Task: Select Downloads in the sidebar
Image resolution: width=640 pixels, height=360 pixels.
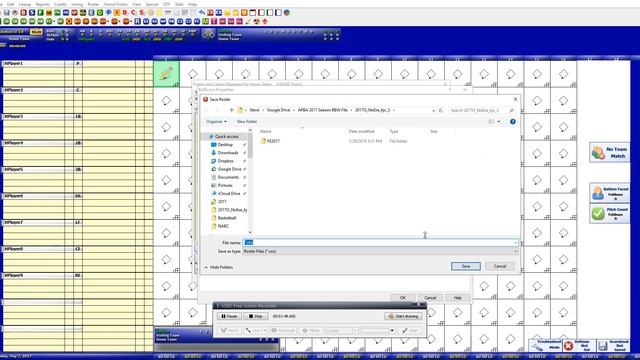Action: point(228,153)
